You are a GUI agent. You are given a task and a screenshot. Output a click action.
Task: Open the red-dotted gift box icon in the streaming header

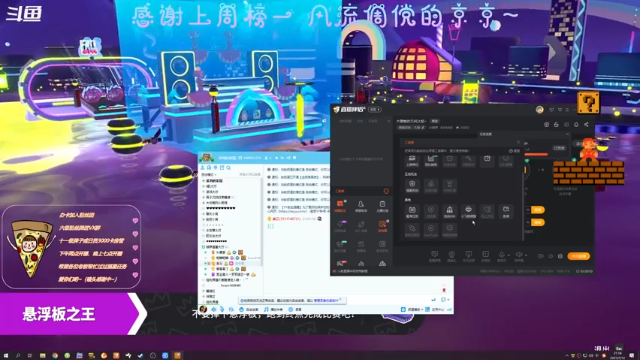coord(547,124)
